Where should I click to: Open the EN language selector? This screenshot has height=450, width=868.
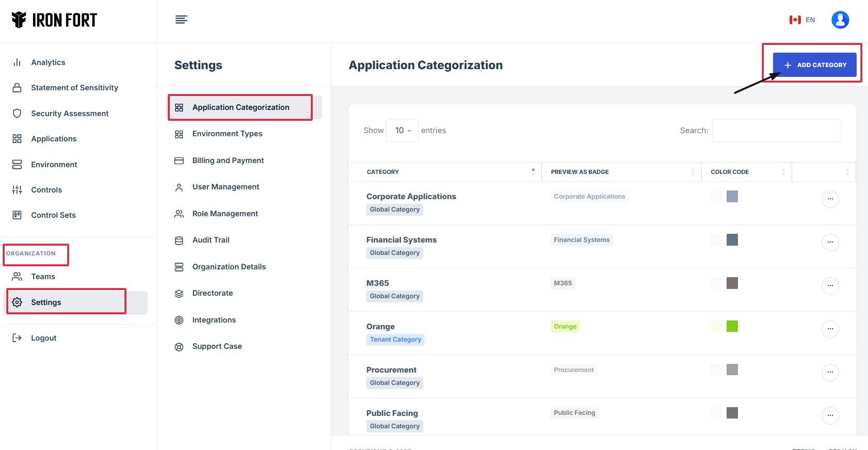pyautogui.click(x=802, y=20)
